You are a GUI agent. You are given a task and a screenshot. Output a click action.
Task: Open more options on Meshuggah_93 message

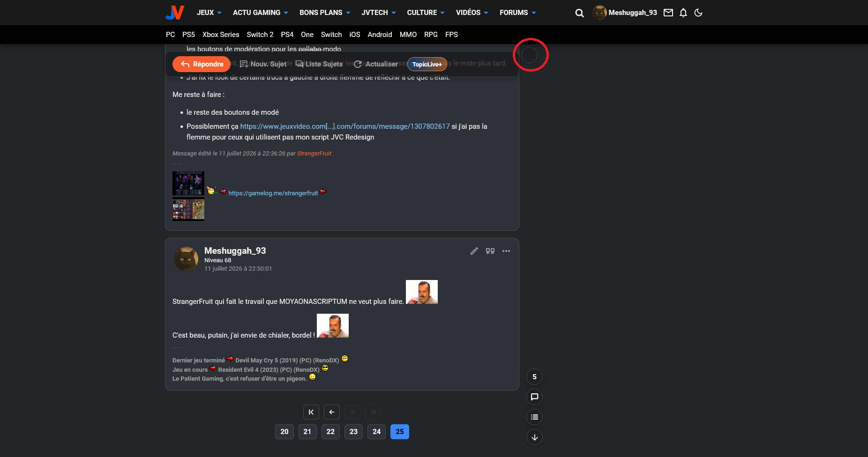pos(506,251)
